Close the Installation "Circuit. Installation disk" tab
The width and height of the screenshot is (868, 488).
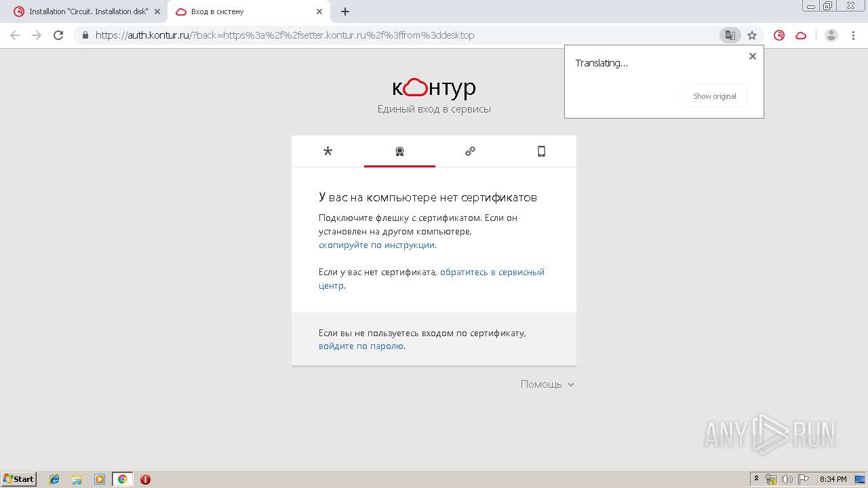(157, 12)
